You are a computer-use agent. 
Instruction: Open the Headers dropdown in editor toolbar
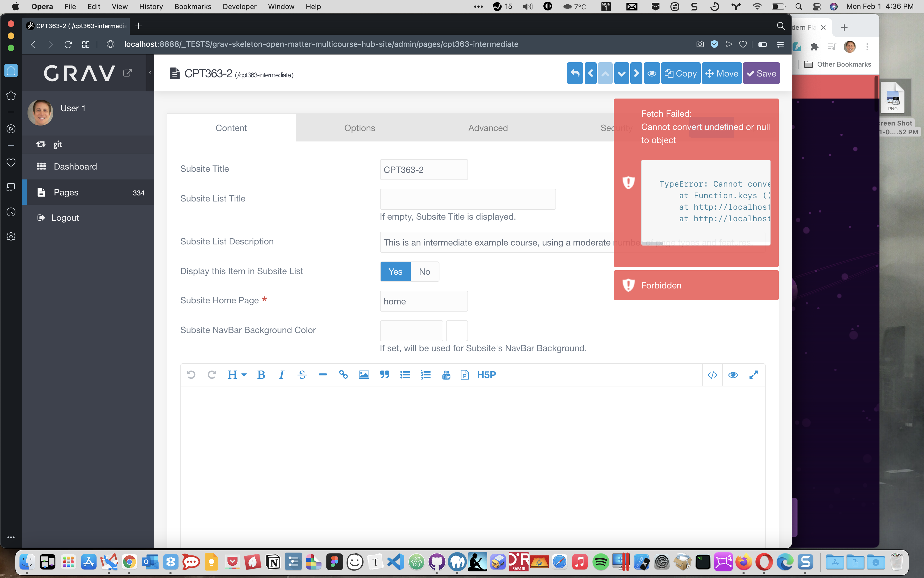(x=237, y=375)
